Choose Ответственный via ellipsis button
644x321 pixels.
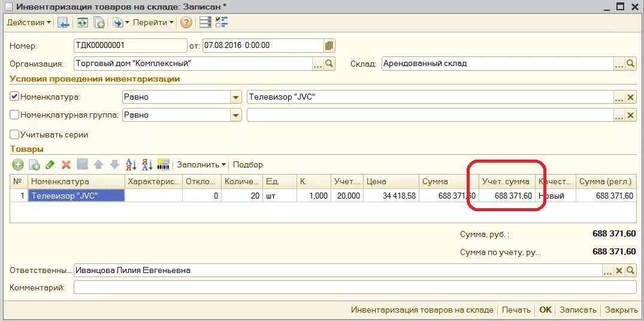point(607,271)
